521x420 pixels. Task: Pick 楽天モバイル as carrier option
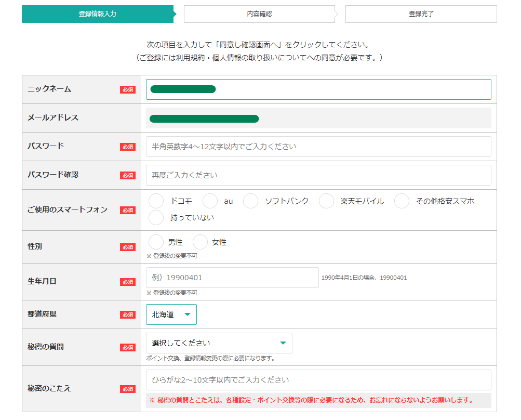click(326, 201)
